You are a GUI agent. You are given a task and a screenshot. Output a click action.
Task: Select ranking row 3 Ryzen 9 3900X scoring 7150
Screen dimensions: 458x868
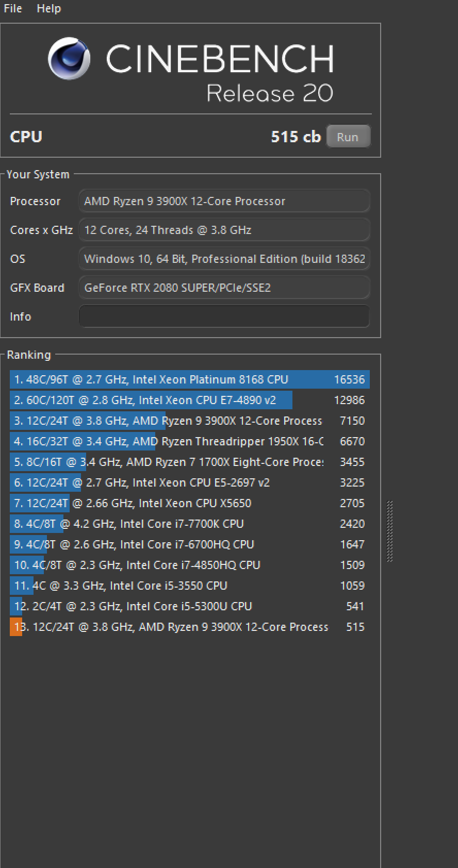[x=190, y=421]
